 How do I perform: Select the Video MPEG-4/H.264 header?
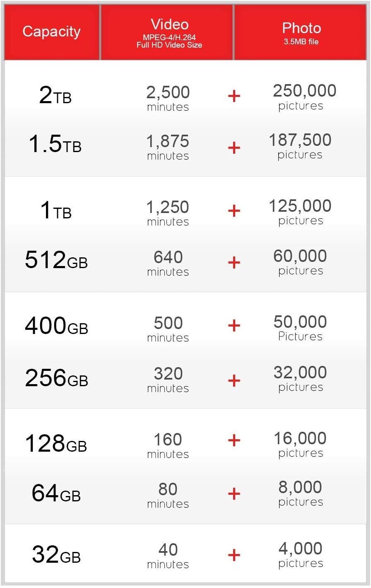tap(169, 32)
